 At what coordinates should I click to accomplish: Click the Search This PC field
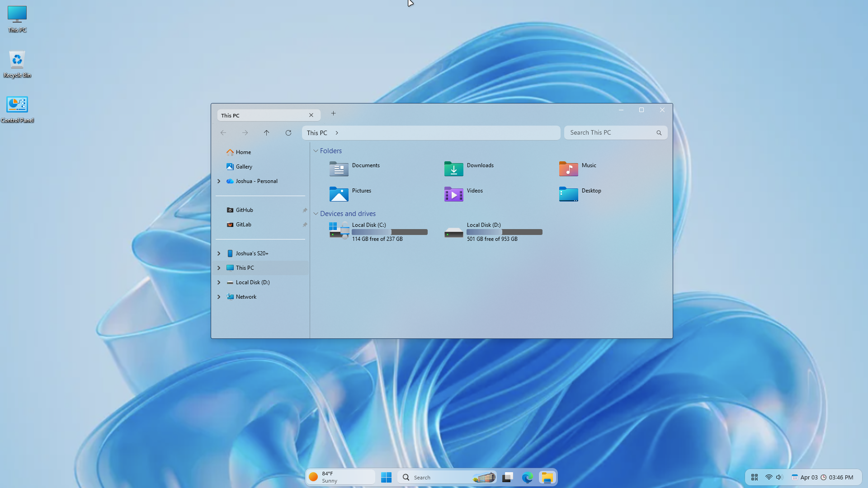coord(610,133)
